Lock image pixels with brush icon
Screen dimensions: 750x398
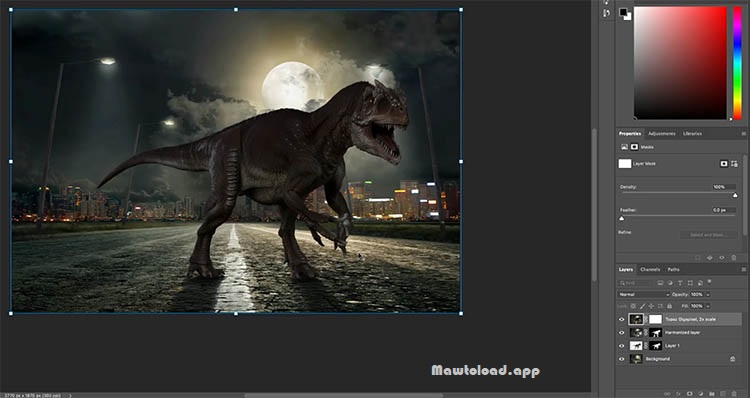tap(642, 306)
